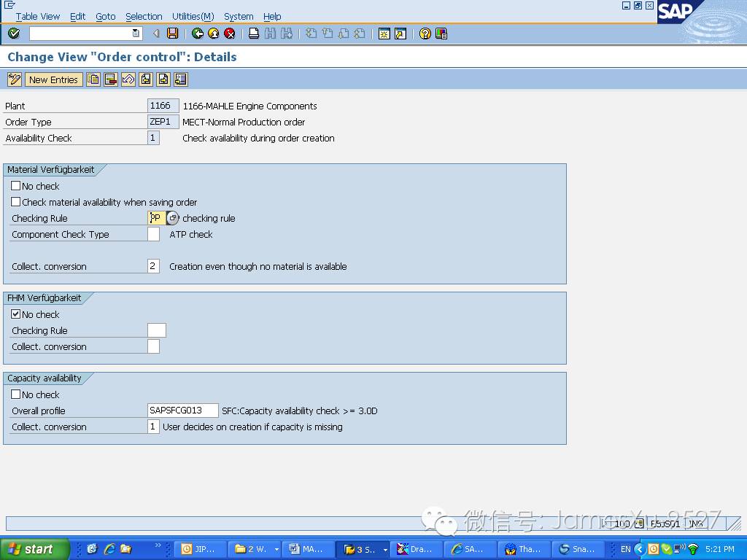Click the green Enter checkmark icon
747x560 pixels.
pos(14,34)
